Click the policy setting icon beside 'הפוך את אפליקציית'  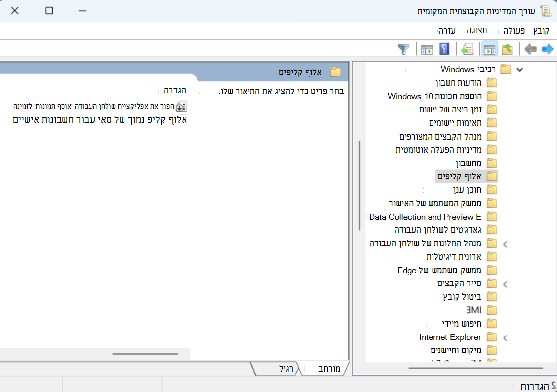tap(181, 106)
